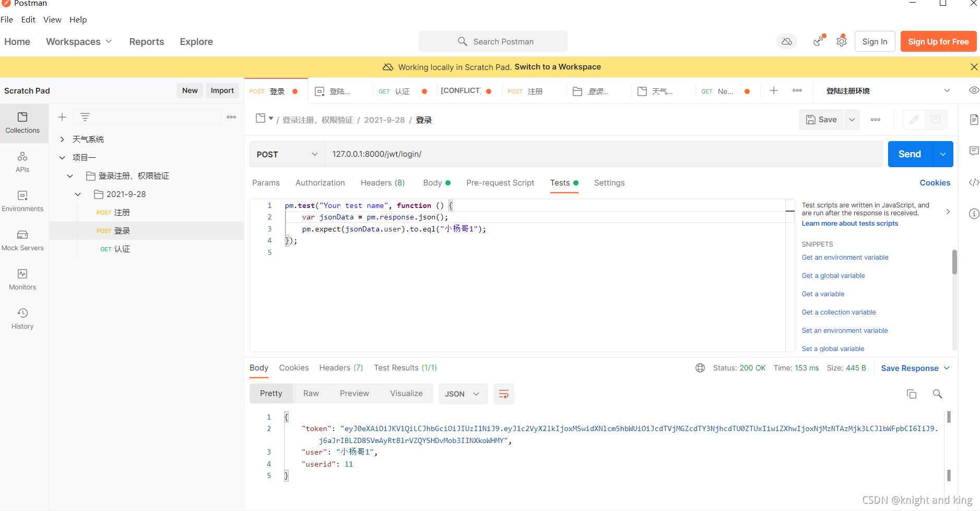Close the Scratch Pad yellow banner

click(974, 67)
